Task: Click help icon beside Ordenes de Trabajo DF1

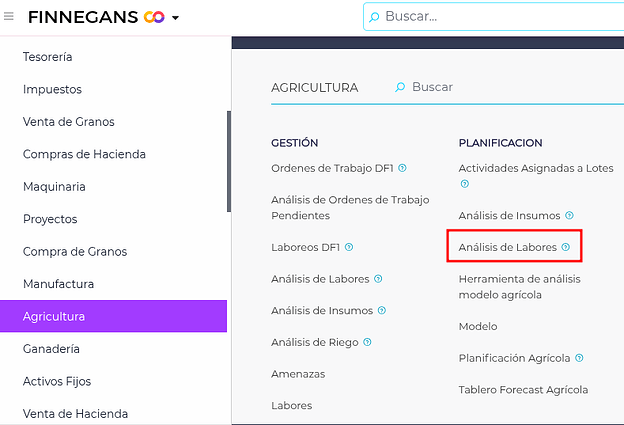Action: point(402,168)
